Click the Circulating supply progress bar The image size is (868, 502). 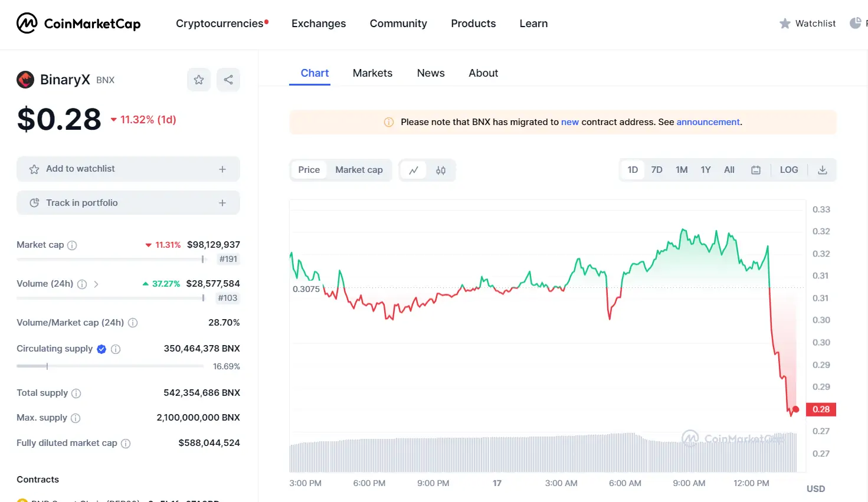coord(110,366)
